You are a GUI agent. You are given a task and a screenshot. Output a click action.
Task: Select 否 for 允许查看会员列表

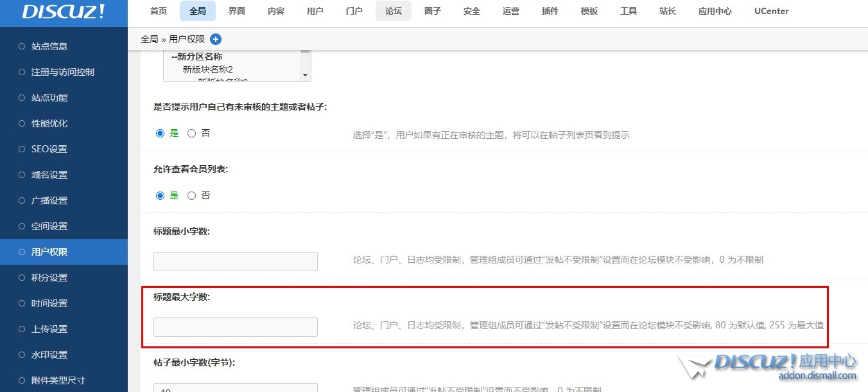[191, 195]
